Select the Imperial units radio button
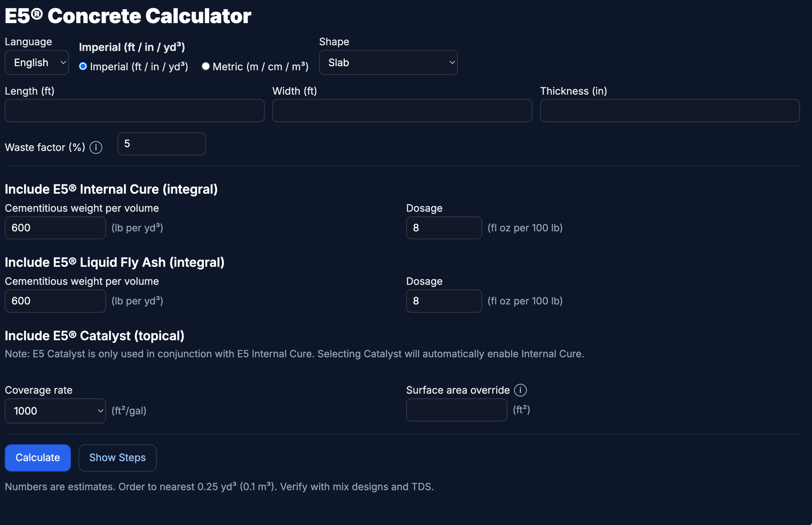This screenshot has width=812, height=525. (83, 66)
